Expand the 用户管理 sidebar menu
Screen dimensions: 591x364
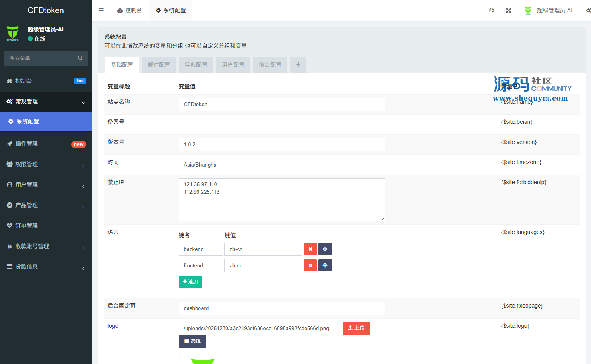coord(46,185)
